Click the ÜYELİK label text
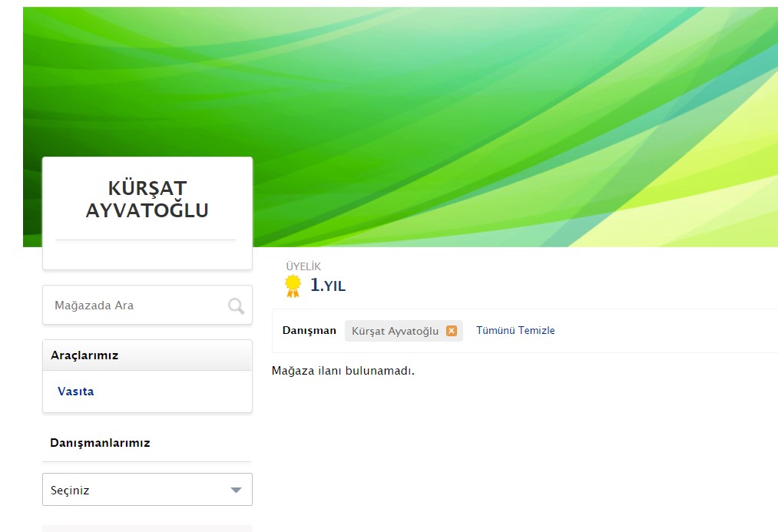Viewport: 778px width, 532px height. click(303, 266)
